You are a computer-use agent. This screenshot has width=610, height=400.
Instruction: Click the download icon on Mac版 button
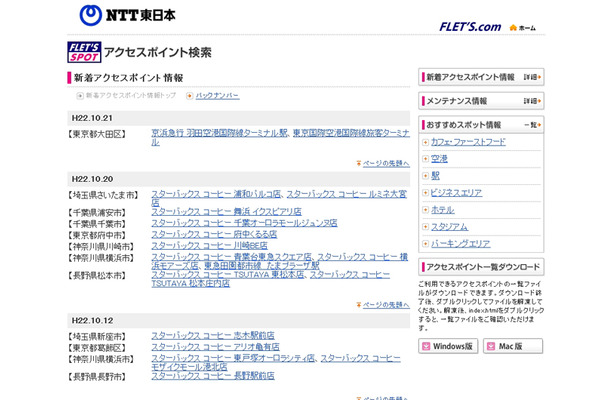point(491,346)
